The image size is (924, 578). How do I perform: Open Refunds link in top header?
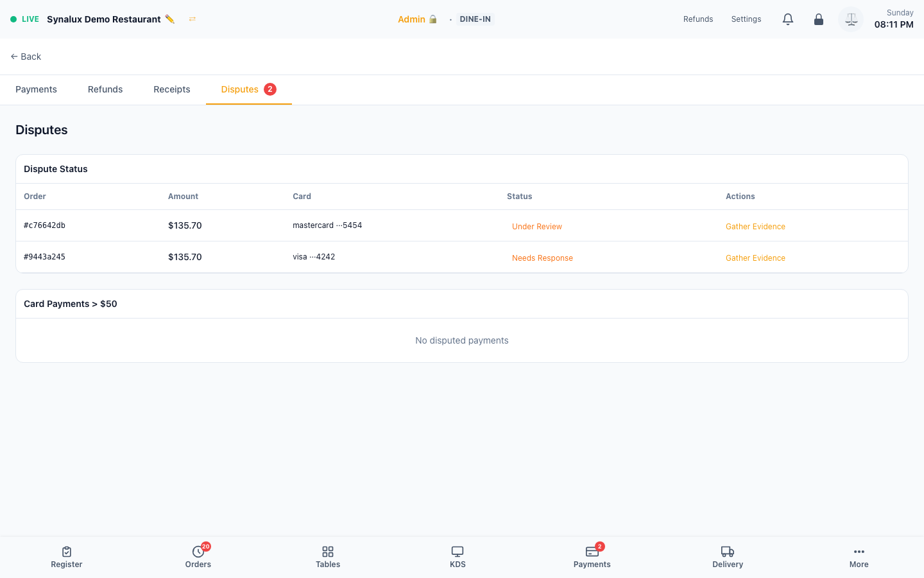coord(698,19)
